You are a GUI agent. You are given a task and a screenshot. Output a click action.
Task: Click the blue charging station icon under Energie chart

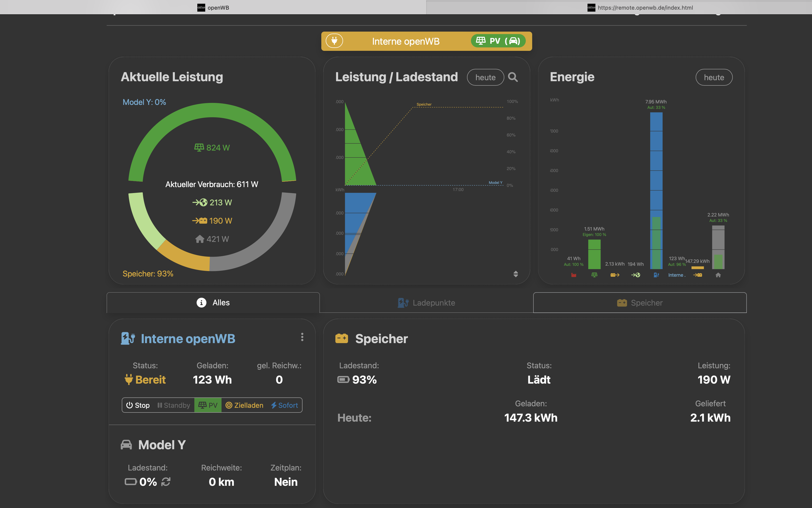point(656,275)
